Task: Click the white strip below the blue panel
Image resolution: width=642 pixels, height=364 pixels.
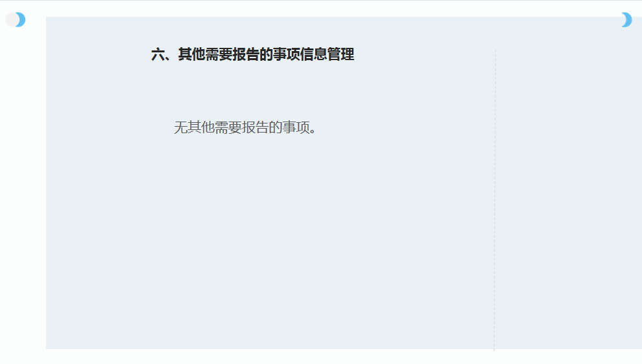Action: (x=321, y=357)
